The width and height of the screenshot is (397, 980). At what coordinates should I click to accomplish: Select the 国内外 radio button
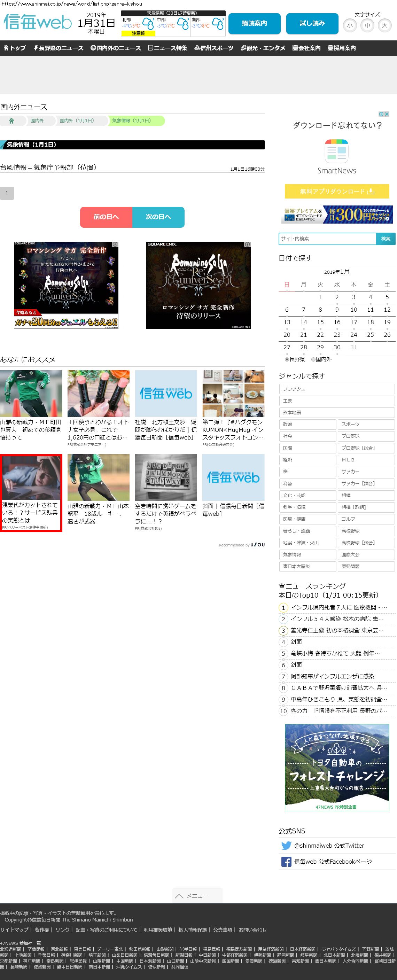click(x=313, y=359)
